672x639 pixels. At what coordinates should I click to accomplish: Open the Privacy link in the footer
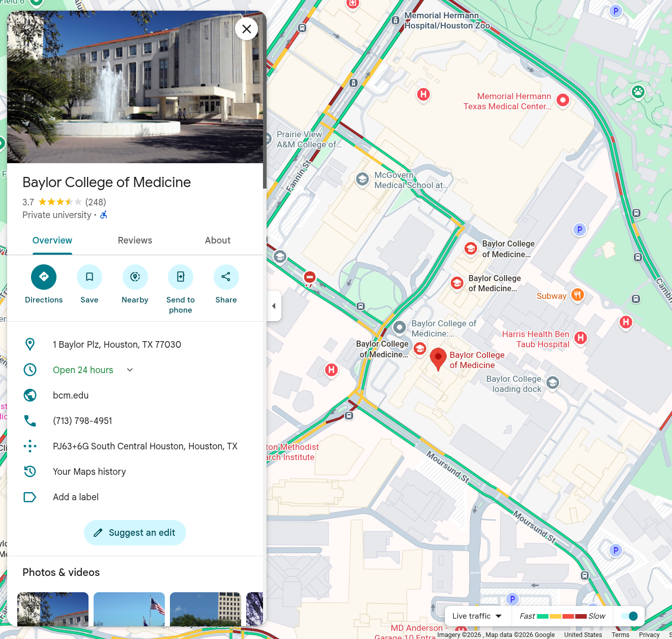pos(649,635)
